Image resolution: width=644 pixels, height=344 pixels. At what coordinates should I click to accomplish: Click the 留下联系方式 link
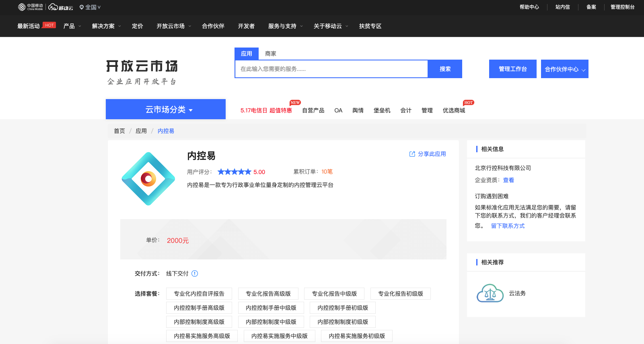(x=508, y=226)
